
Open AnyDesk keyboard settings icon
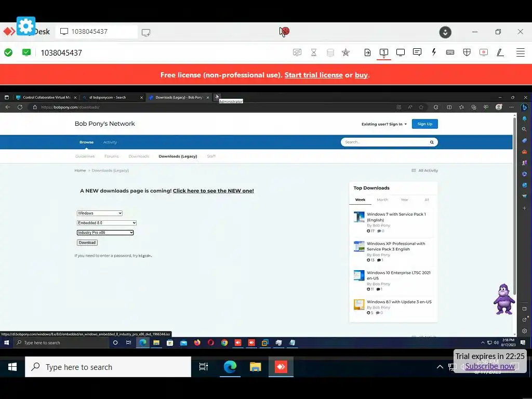(450, 52)
